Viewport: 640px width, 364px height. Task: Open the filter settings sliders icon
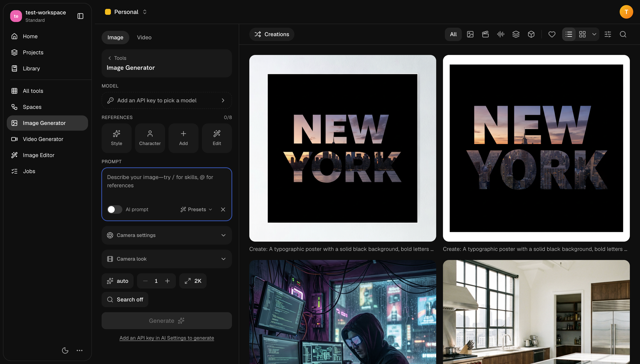608,34
